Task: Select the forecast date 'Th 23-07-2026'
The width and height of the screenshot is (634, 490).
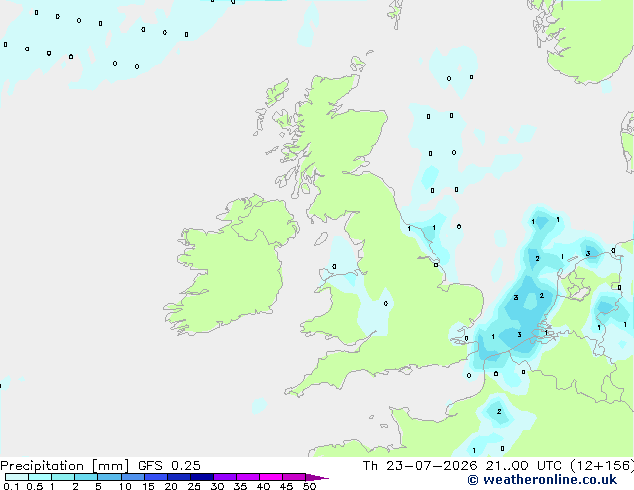Action: coord(419,466)
